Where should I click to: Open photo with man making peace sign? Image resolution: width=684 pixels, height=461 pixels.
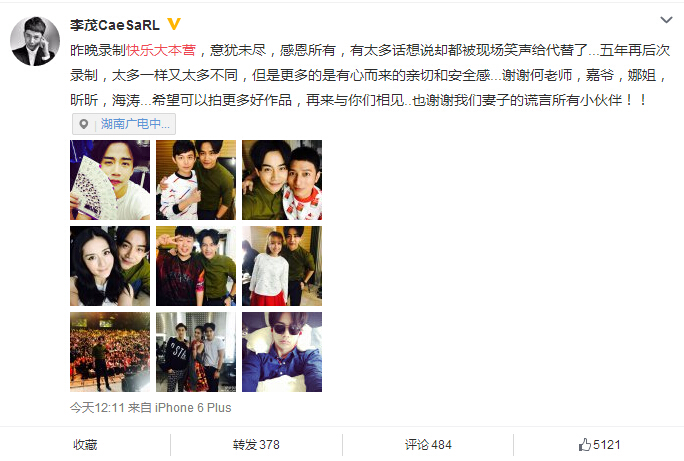coord(196,266)
